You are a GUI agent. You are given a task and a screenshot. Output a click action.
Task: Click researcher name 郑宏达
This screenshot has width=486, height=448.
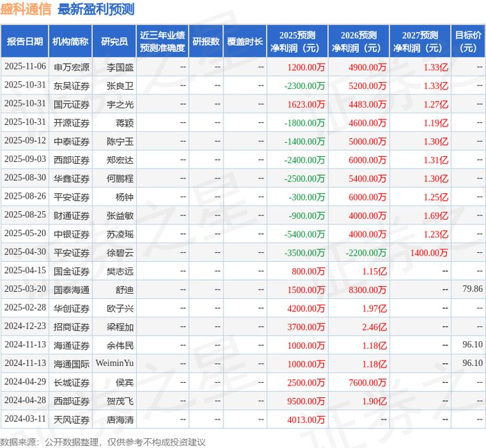pyautogui.click(x=120, y=160)
